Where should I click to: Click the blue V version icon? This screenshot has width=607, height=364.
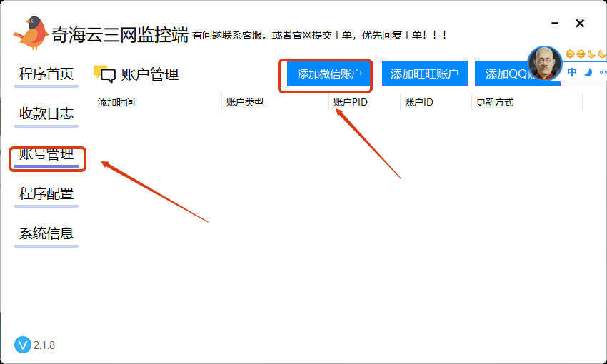click(x=23, y=345)
